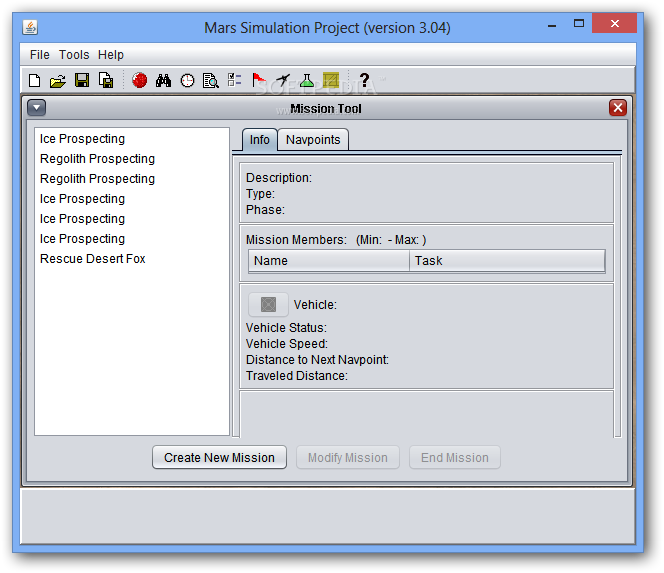This screenshot has width=664, height=573.
Task: Click the Save As icon with document and disk
Action: click(x=106, y=80)
